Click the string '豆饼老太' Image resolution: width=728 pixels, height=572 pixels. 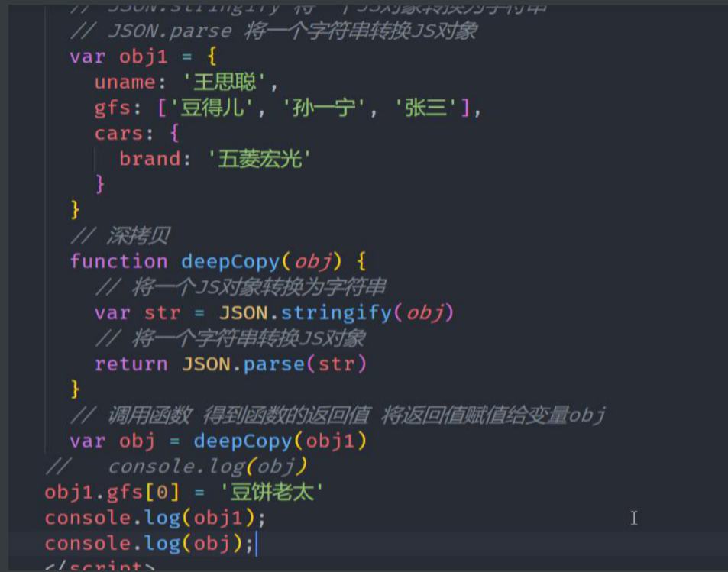pyautogui.click(x=272, y=492)
